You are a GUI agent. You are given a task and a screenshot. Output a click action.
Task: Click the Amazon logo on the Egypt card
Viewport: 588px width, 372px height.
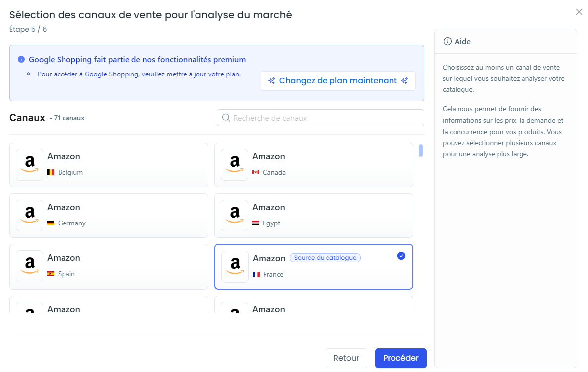pos(234,216)
